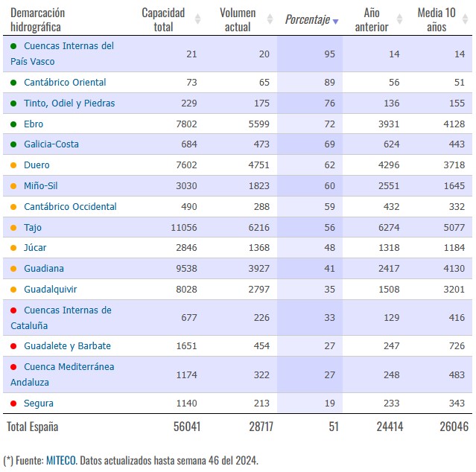476x472 pixels.
Task: Open the Duero basin link
Action: (x=37, y=165)
